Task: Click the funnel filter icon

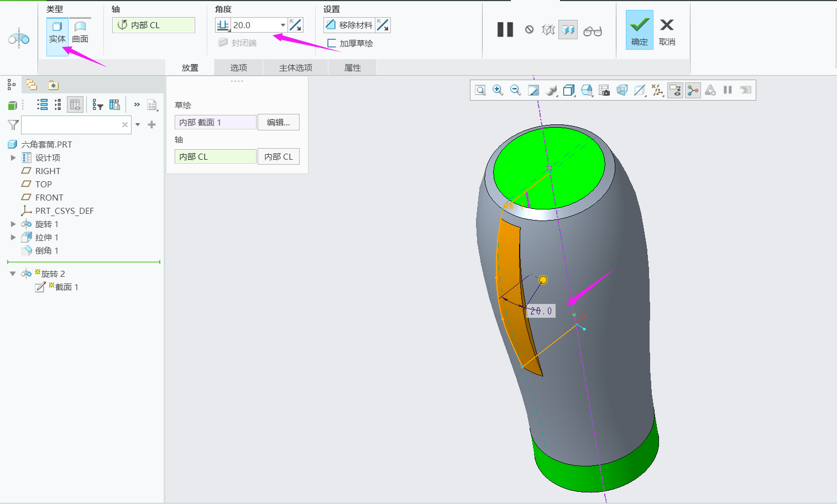Action: 13,125
